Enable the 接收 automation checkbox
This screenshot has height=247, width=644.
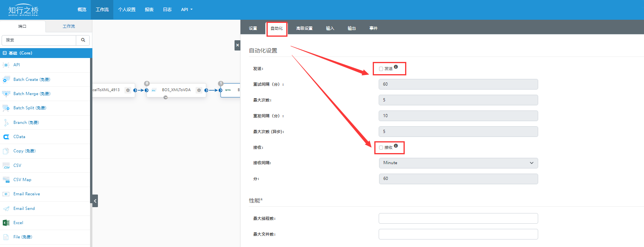(x=381, y=148)
